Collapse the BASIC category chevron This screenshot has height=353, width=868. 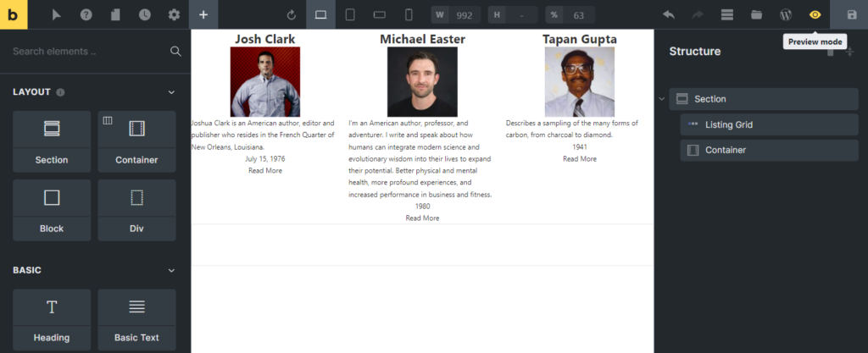click(x=171, y=271)
